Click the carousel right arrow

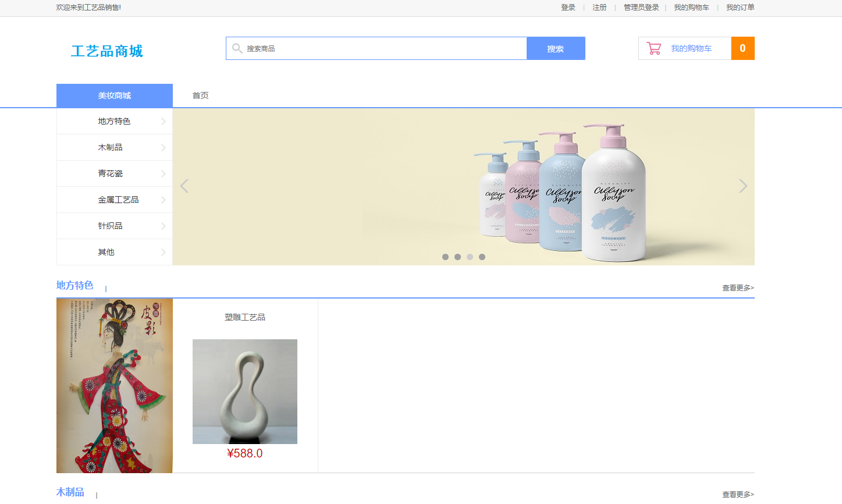click(743, 186)
